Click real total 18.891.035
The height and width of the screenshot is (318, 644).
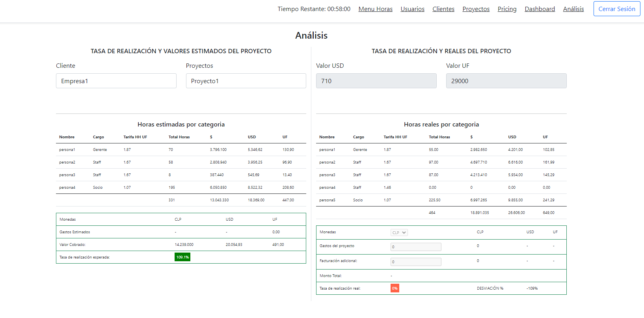[x=479, y=213]
